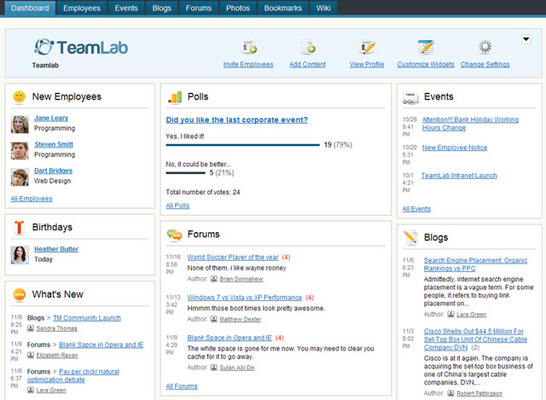Image resolution: width=546 pixels, height=400 pixels.
Task: Click the TeamLab logo
Action: 81,47
